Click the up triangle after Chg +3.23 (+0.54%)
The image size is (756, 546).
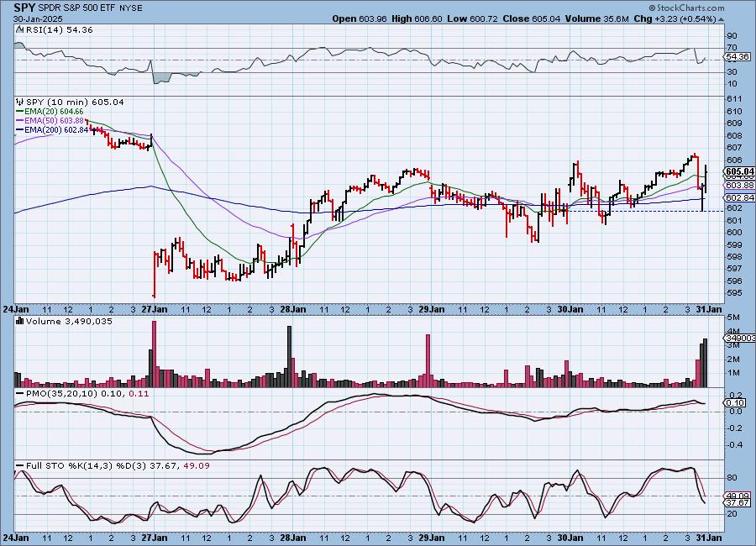point(721,19)
